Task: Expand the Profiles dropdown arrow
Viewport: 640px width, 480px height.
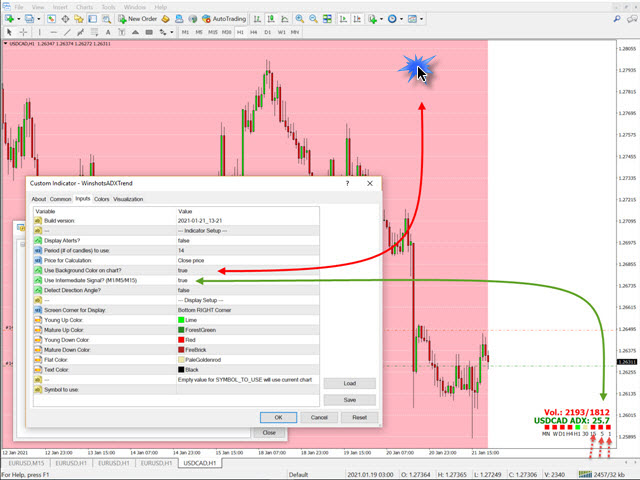Action: pos(39,19)
